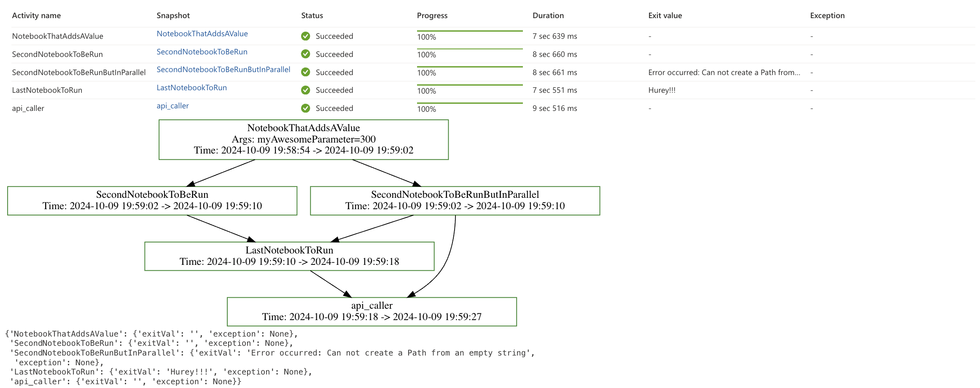Click the Exit value column header
Screen dimensions: 980x388
665,16
